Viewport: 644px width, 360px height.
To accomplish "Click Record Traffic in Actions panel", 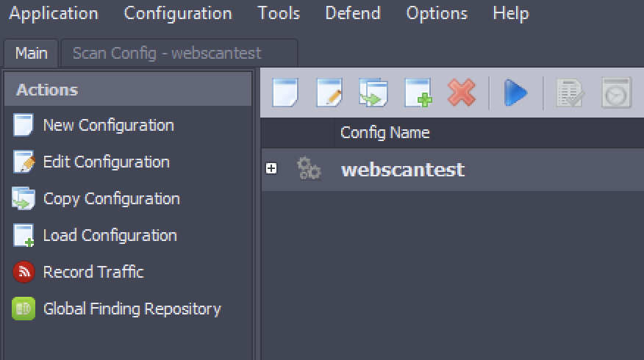I will tap(93, 272).
